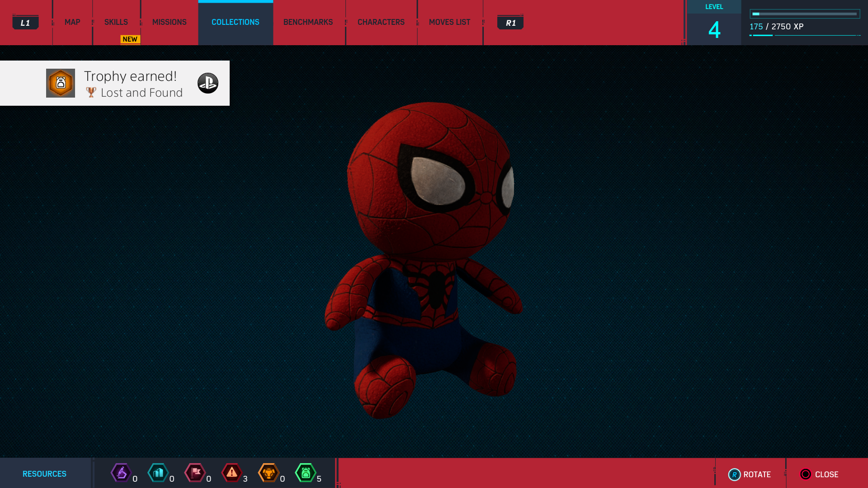
Task: Click the L1 previous-tab button
Action: point(25,23)
